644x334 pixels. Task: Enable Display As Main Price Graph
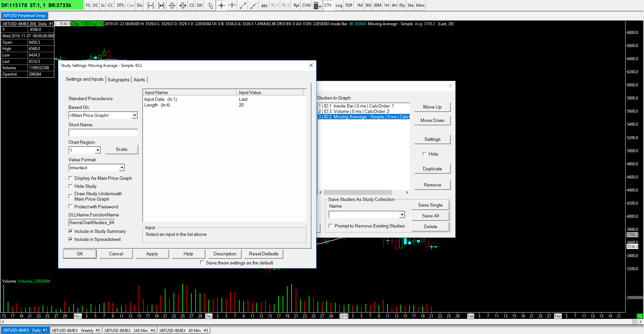click(x=70, y=178)
